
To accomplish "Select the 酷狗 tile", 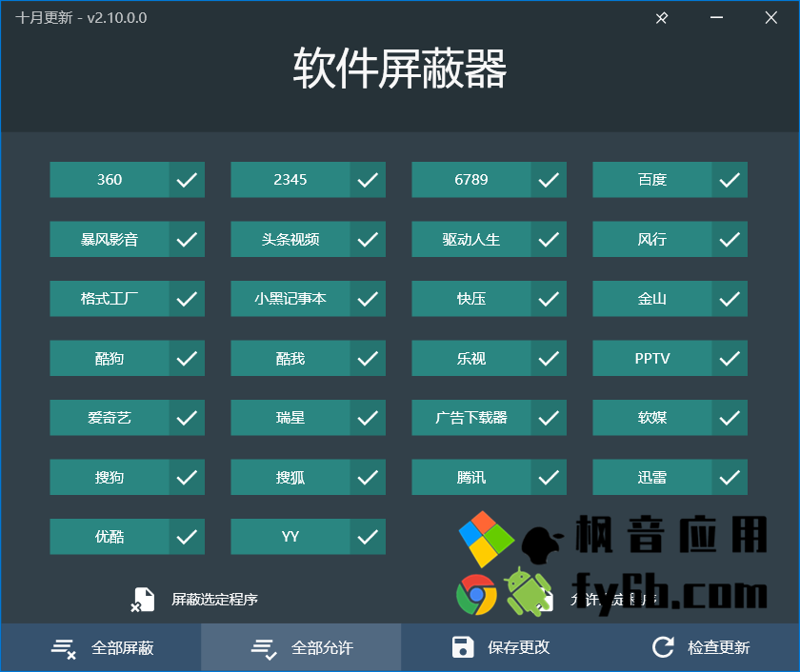I will pyautogui.click(x=127, y=359).
